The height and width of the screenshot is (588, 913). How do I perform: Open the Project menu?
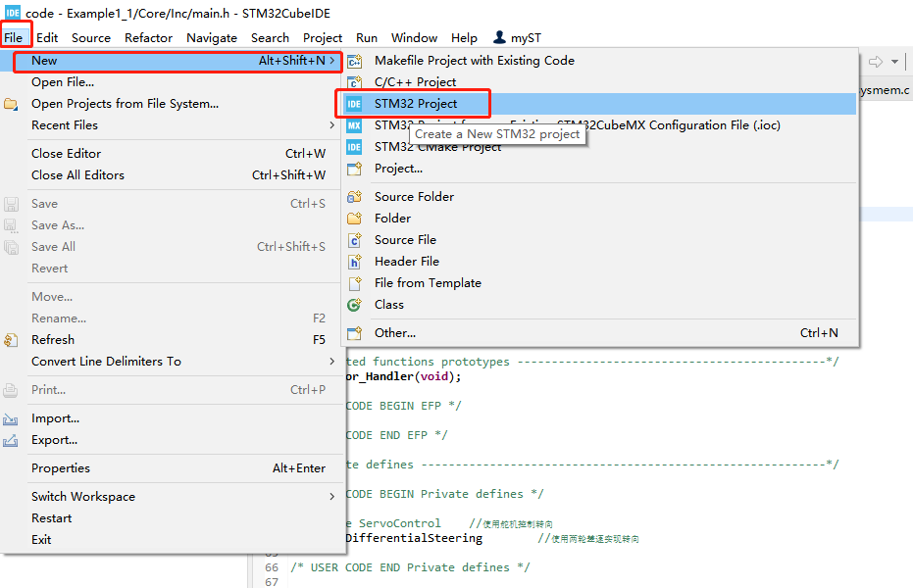click(323, 38)
